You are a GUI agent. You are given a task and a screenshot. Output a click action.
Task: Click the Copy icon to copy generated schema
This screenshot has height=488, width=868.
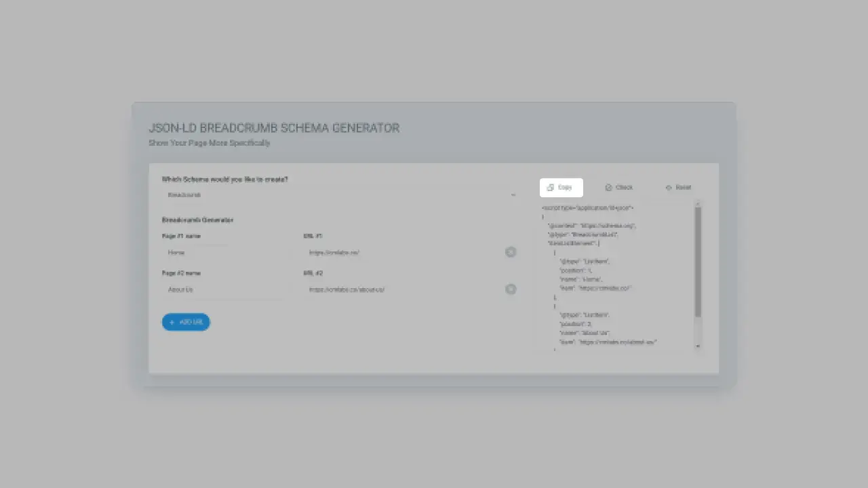(550, 188)
